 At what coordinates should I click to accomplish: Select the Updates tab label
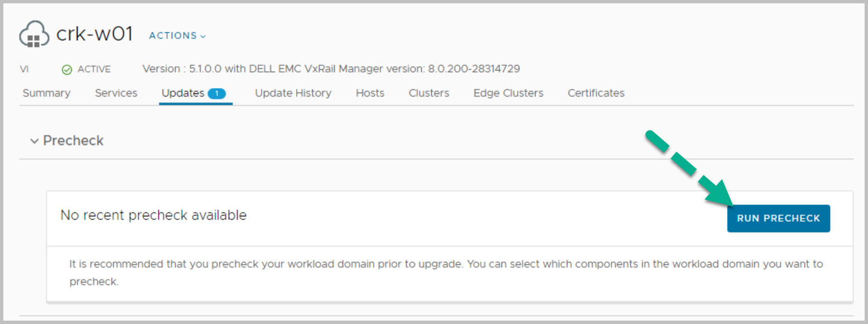(x=182, y=93)
